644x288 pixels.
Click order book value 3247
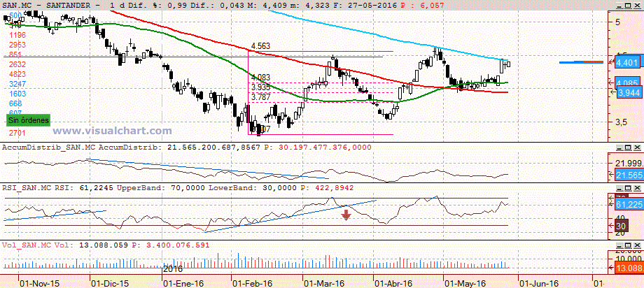point(17,84)
